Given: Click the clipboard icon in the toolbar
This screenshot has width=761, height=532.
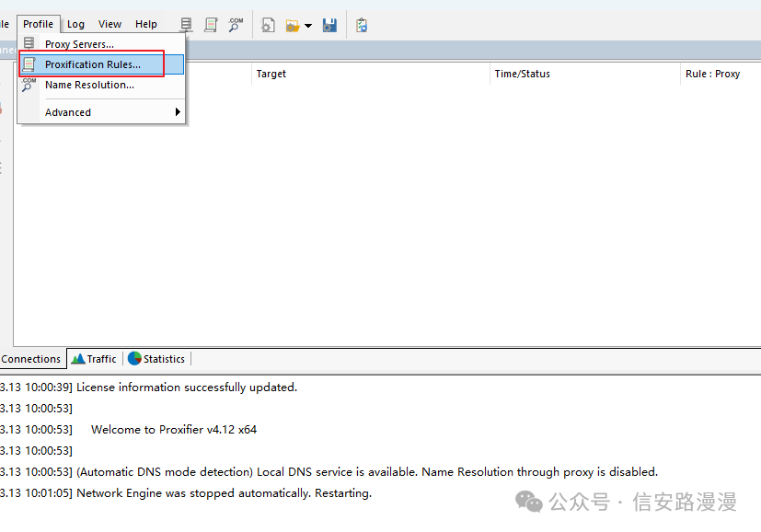Looking at the screenshot, I should [x=362, y=25].
